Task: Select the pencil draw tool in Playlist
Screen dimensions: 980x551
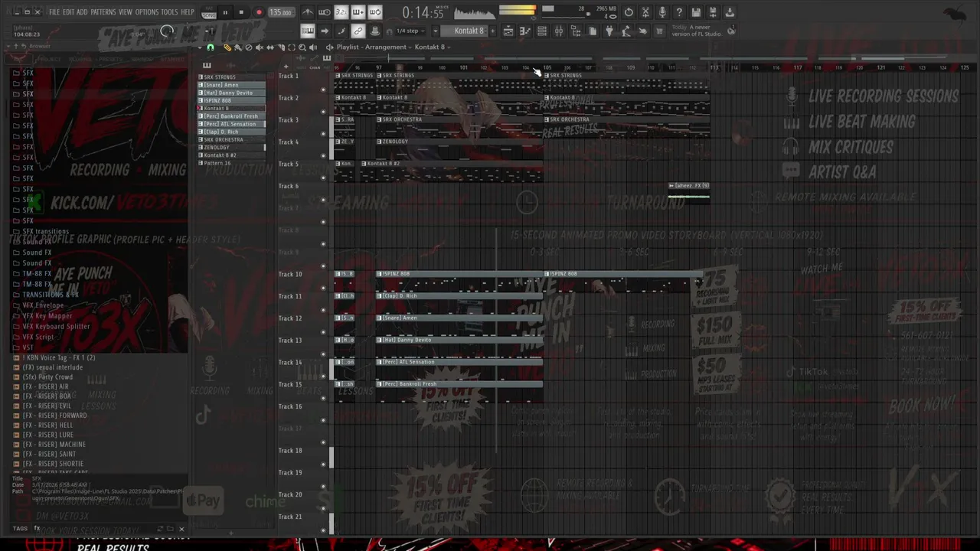Action: click(x=227, y=47)
